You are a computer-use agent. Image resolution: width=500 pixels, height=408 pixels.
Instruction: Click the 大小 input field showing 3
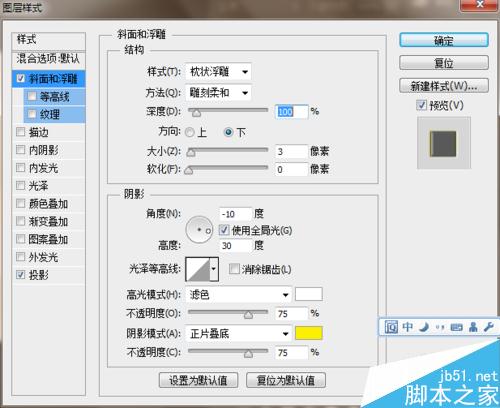pyautogui.click(x=292, y=152)
